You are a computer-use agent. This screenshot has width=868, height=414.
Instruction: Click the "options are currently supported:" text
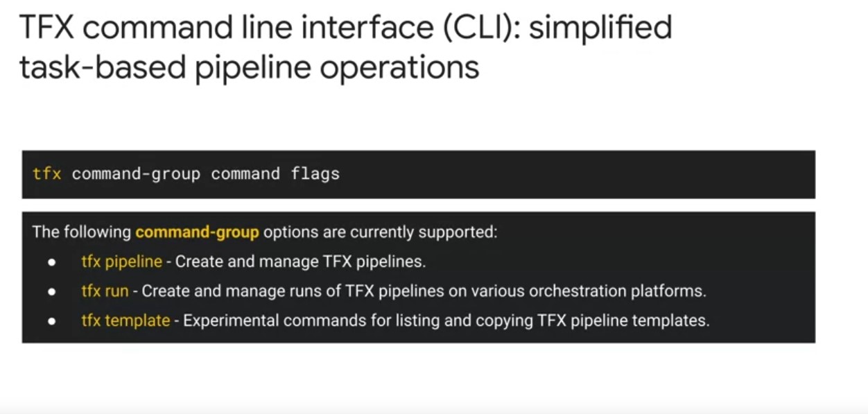point(380,232)
